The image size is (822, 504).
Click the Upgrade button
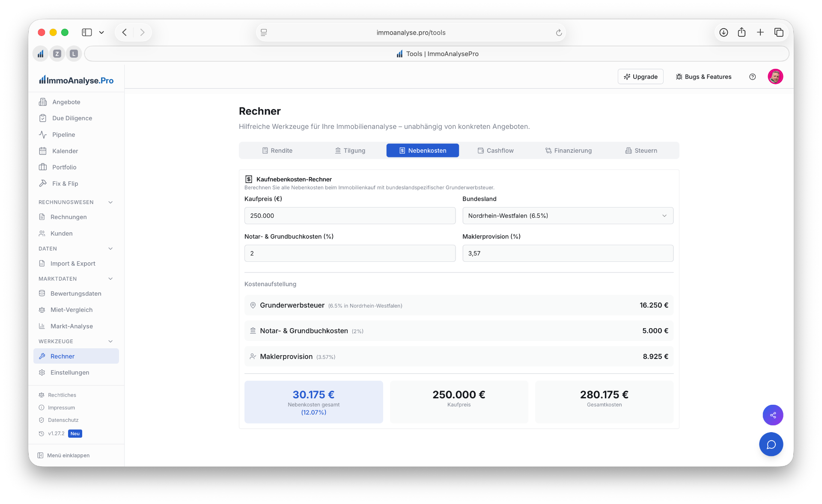(x=640, y=77)
